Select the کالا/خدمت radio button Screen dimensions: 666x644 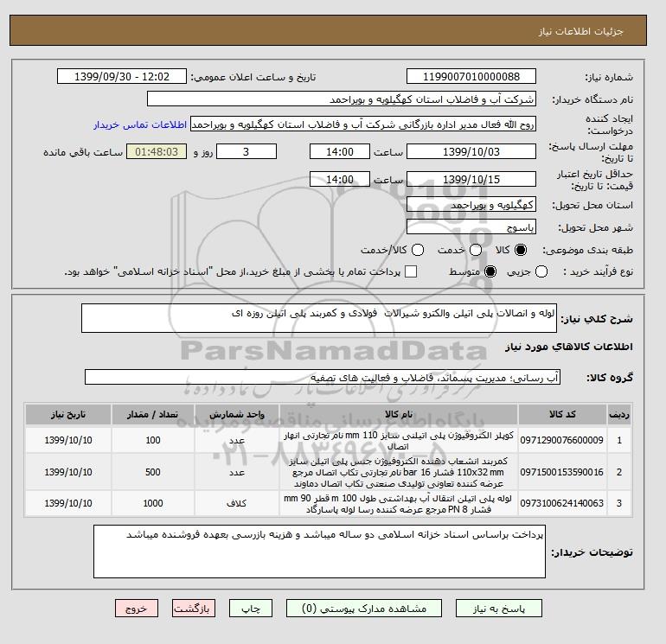[418, 250]
